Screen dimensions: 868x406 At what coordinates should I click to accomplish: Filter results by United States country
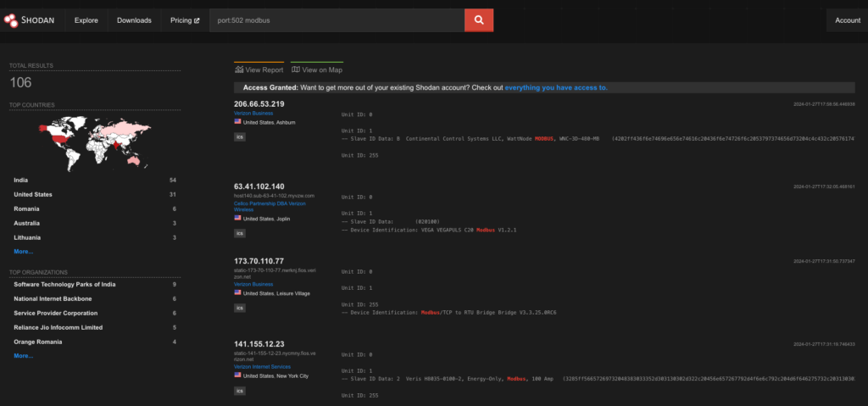[33, 194]
